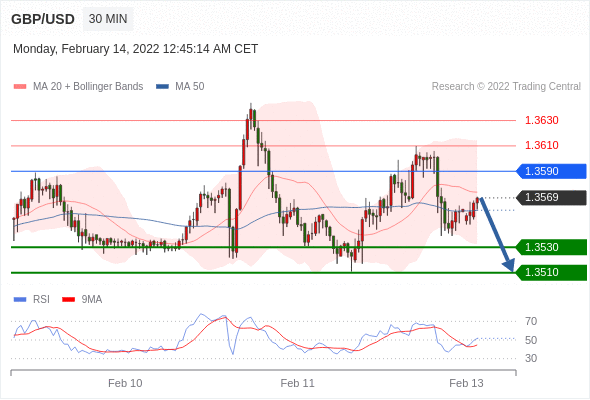Click the RSI 30 axis value

tap(531, 358)
